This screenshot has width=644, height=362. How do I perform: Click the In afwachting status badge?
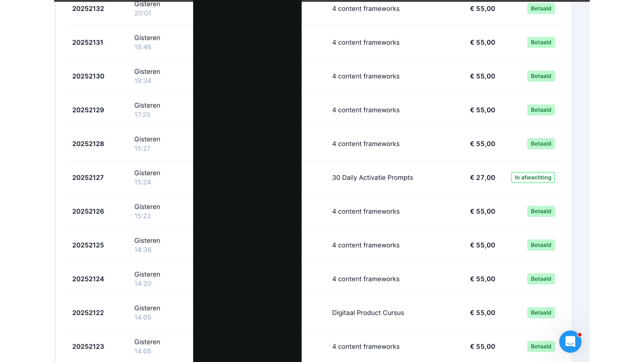click(x=533, y=178)
